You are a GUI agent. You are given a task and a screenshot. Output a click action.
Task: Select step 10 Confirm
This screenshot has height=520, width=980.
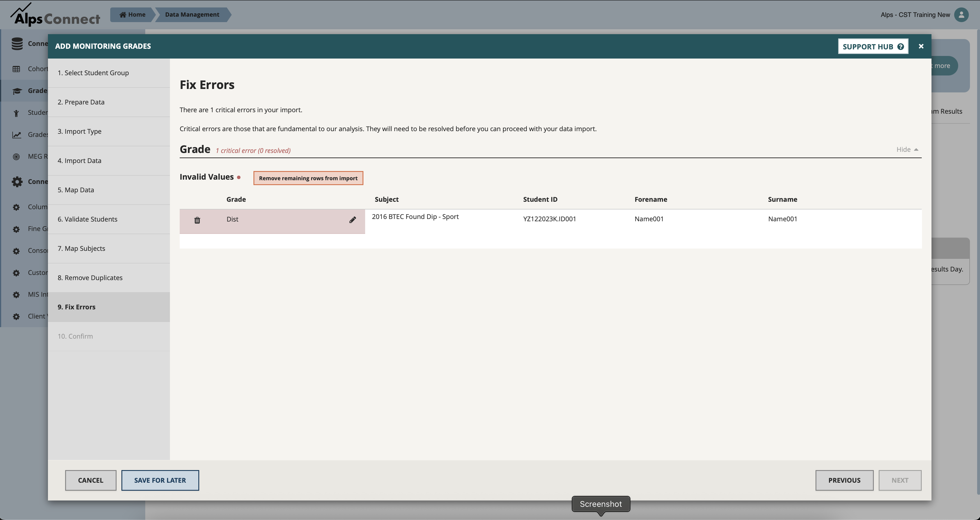109,336
